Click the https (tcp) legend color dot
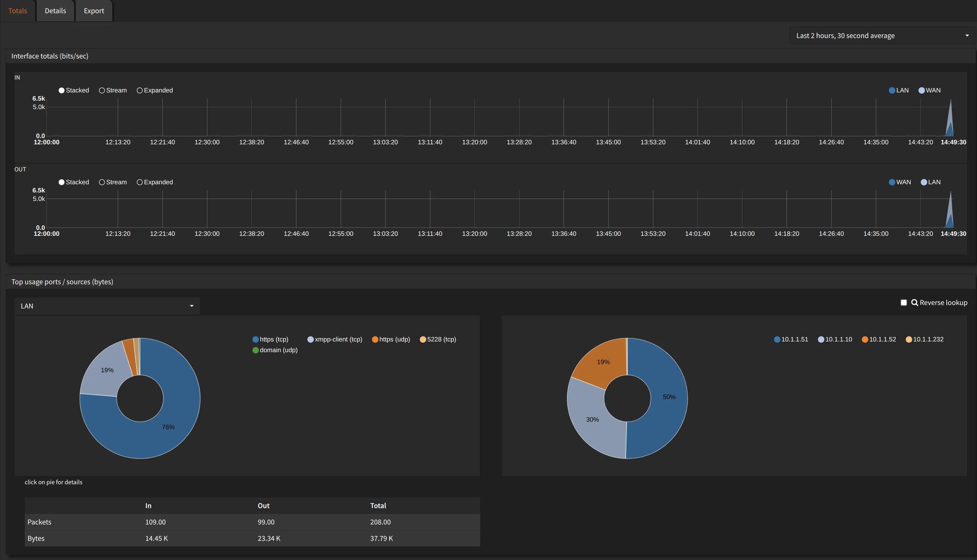 (x=255, y=339)
